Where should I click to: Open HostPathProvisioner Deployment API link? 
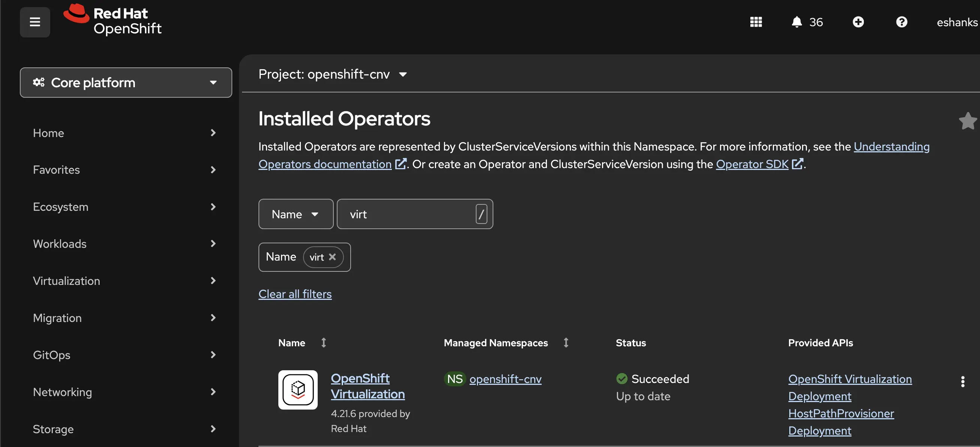(841, 422)
